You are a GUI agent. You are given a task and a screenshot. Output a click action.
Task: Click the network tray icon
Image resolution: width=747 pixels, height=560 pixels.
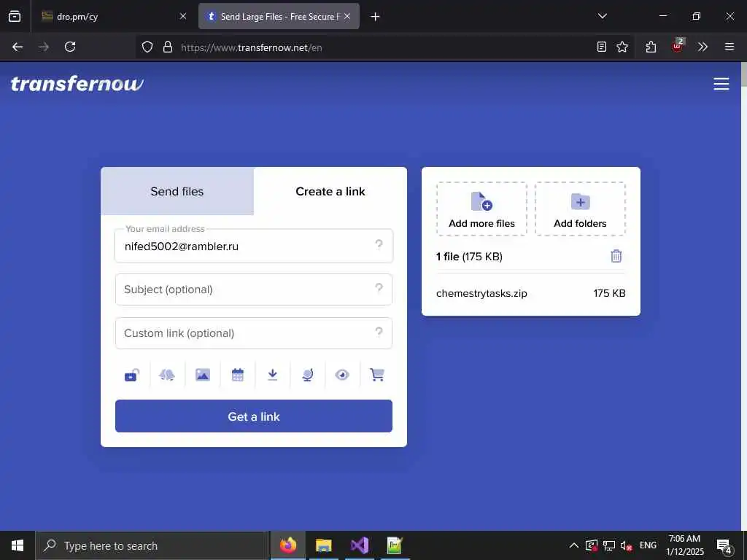tap(609, 545)
